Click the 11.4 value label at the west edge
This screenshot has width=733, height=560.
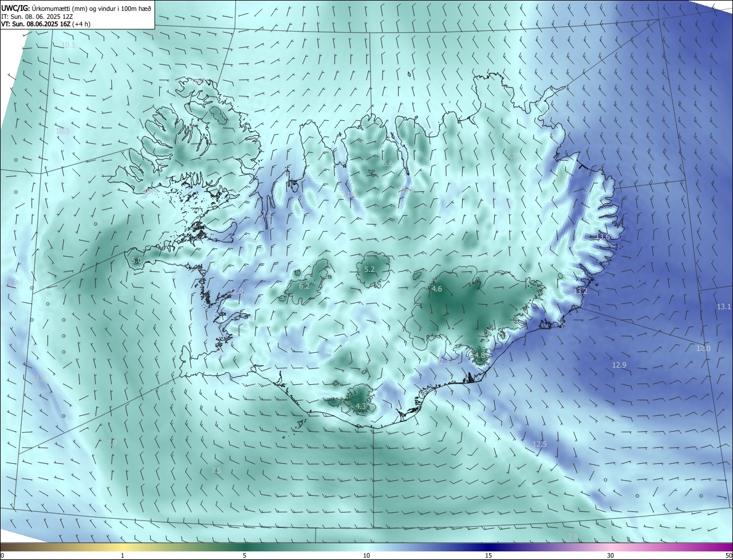pyautogui.click(x=12, y=283)
